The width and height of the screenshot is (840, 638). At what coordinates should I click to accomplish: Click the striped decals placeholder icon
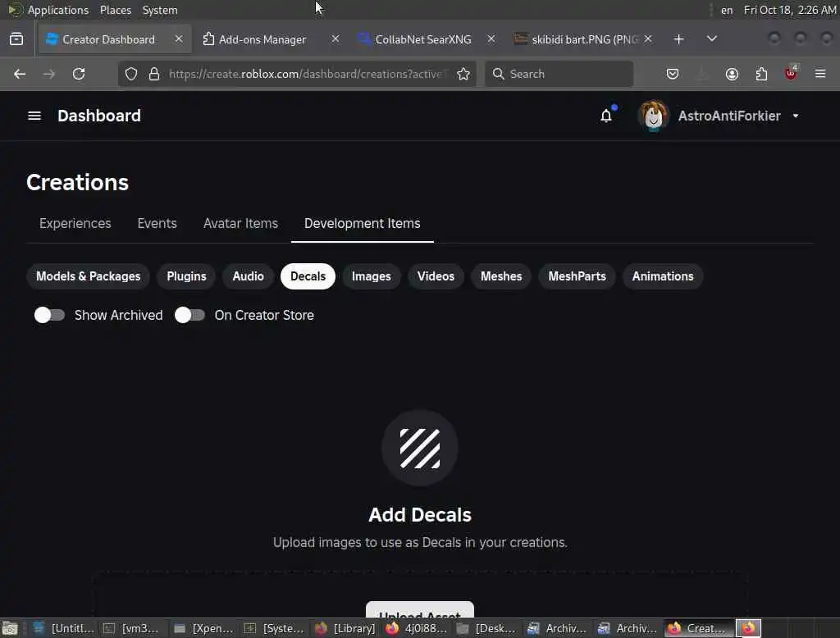[420, 449]
